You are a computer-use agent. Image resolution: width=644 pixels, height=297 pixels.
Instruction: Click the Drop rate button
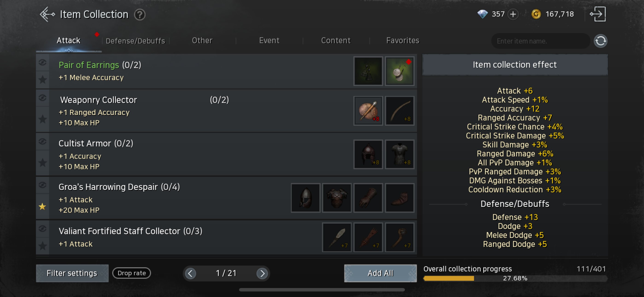click(x=132, y=273)
